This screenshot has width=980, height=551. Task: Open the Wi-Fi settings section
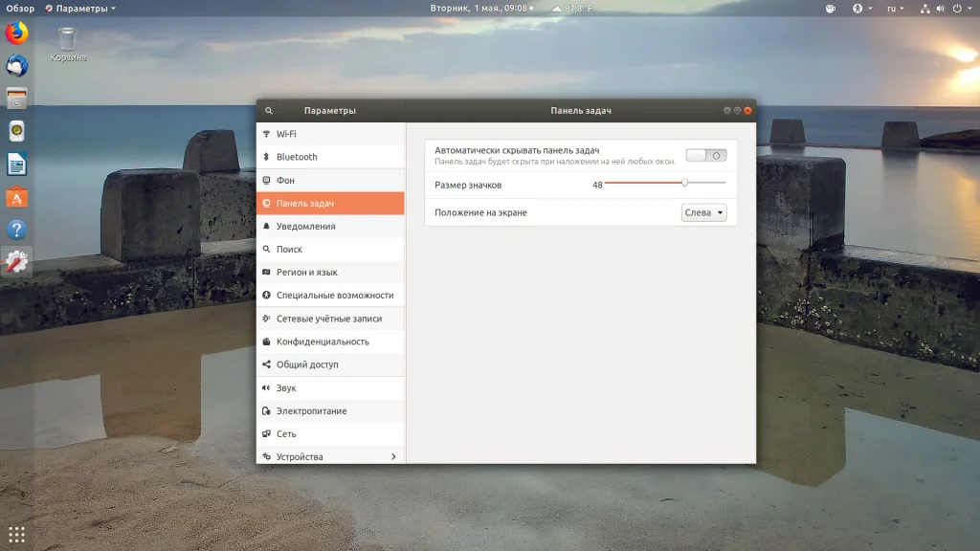tap(330, 134)
